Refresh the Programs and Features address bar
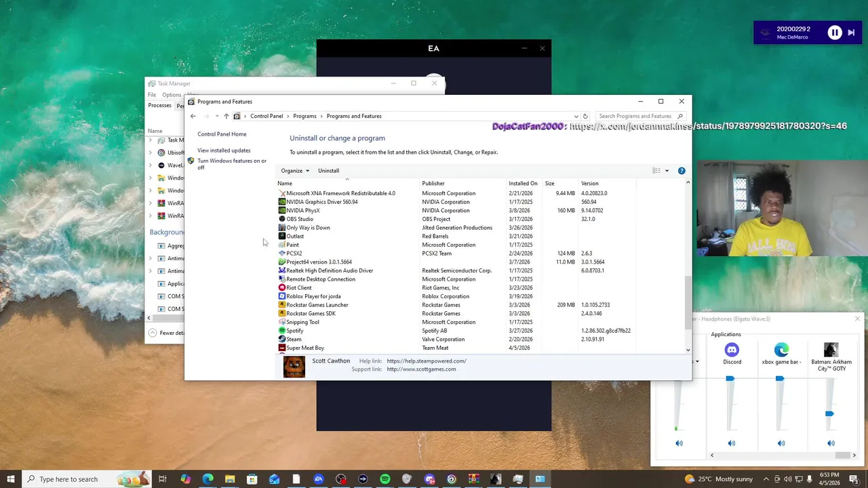The image size is (868, 488). [x=585, y=116]
